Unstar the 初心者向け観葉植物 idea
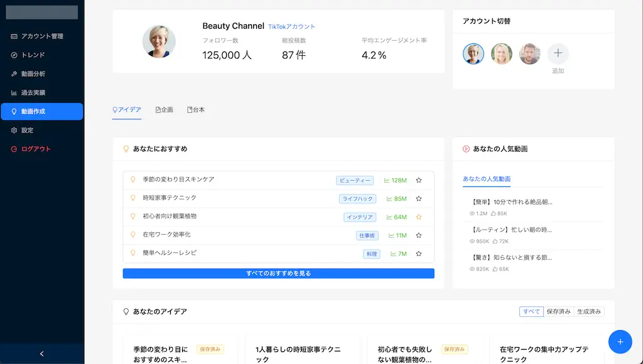The image size is (643, 364). click(x=419, y=217)
